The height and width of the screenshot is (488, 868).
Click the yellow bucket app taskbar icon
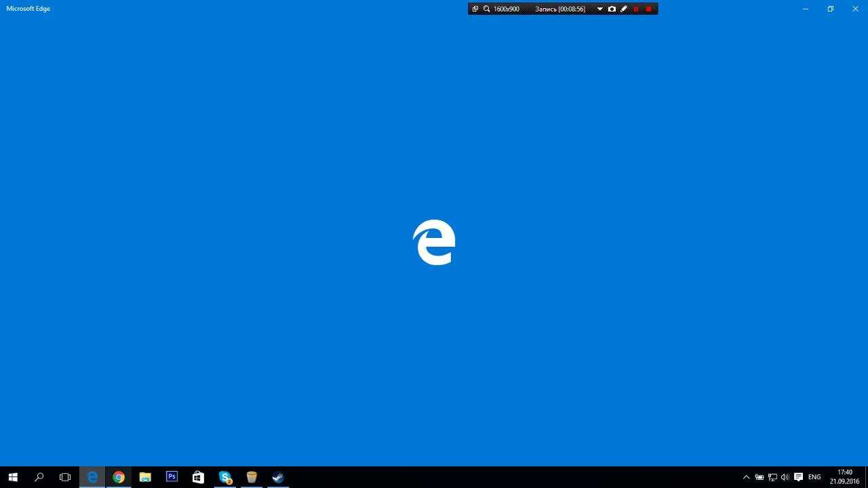[252, 477]
